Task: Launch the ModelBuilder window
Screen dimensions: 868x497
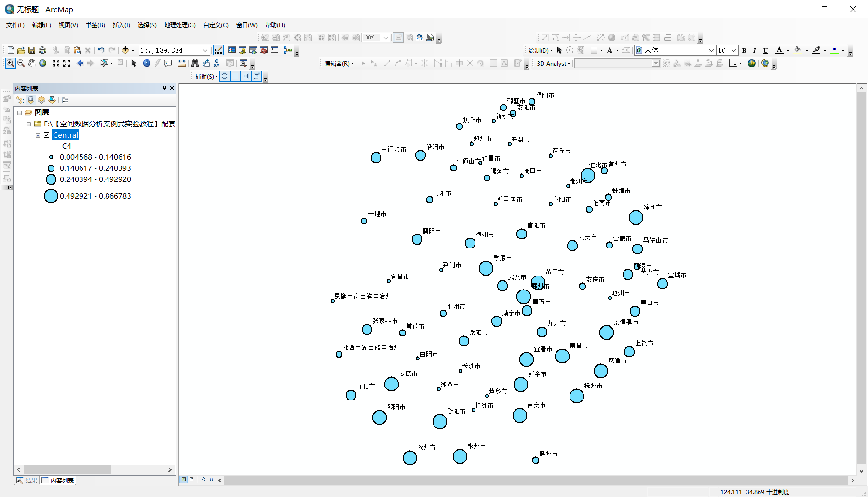Action: [x=288, y=50]
